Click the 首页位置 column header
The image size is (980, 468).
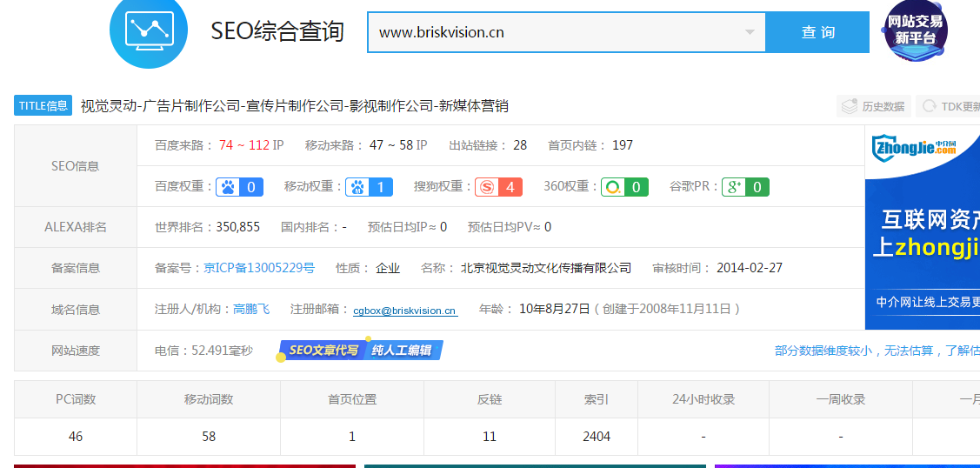point(352,399)
